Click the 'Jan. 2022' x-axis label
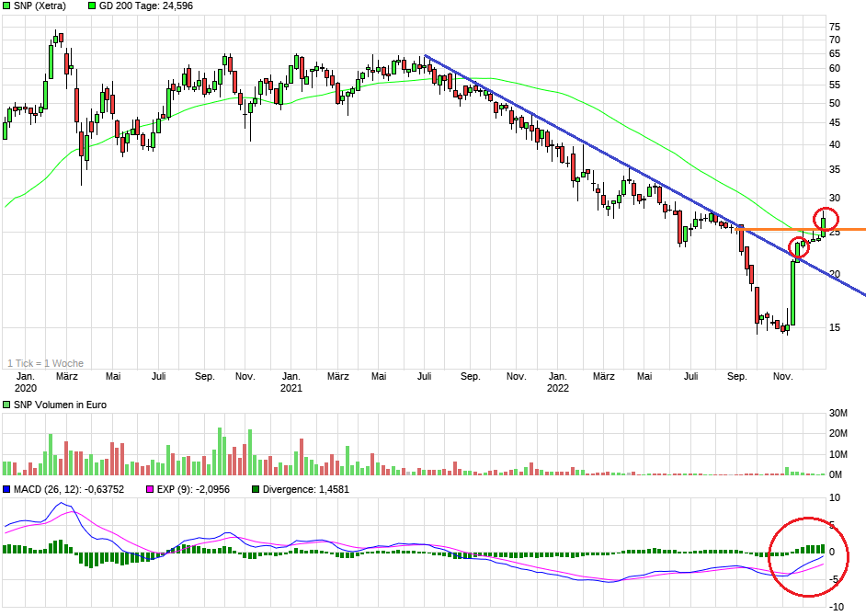This screenshot has width=866, height=616. click(x=557, y=382)
